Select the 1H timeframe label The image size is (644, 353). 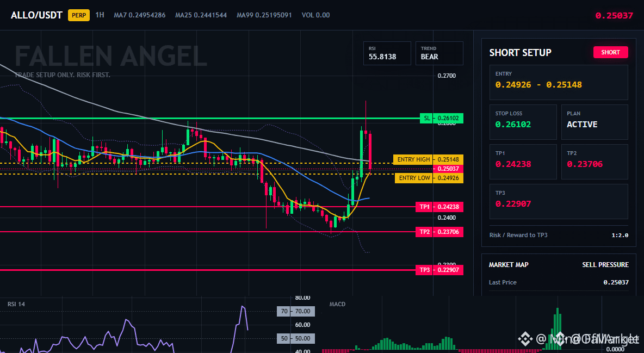[100, 15]
